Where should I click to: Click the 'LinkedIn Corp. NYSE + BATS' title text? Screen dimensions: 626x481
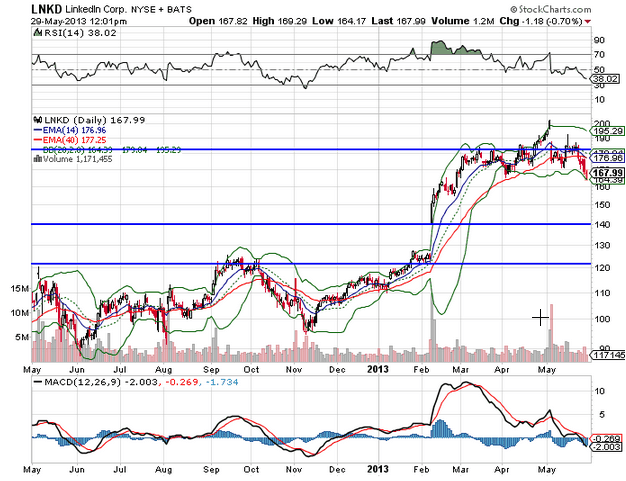[x=128, y=9]
